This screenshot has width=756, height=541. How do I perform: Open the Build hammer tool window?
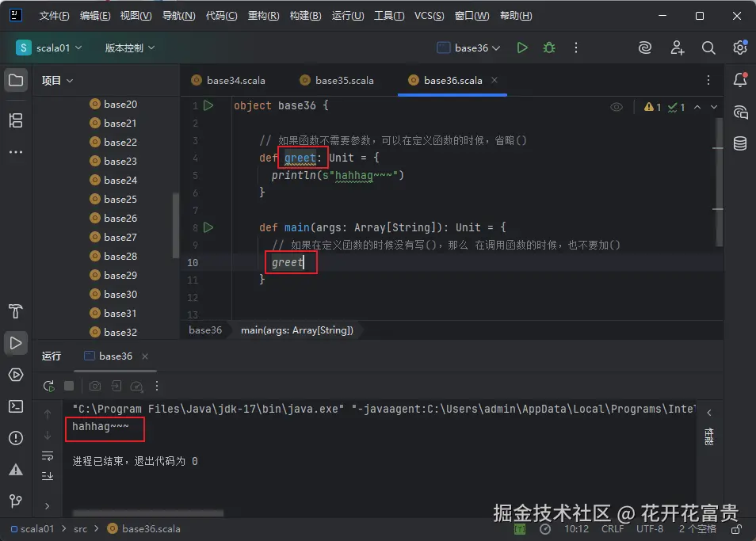15,311
